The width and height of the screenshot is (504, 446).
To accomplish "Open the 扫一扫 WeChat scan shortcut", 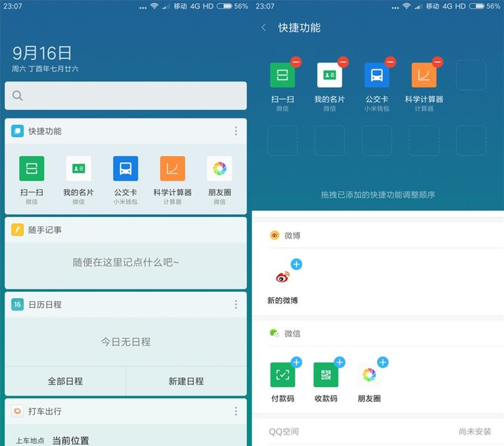I will click(31, 168).
